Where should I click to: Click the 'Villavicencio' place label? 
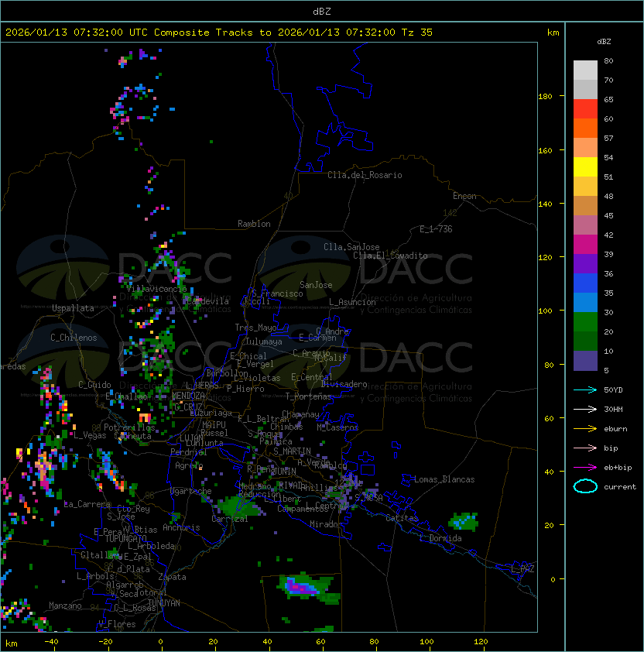[x=156, y=289]
